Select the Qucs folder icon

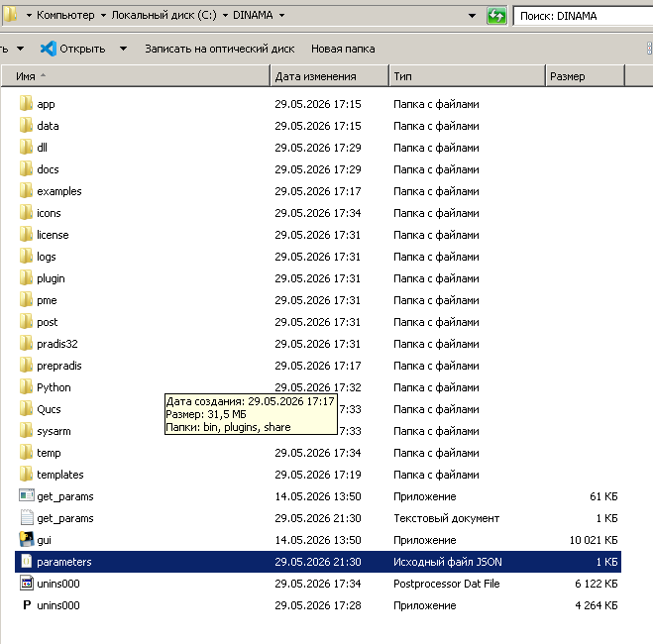tap(26, 408)
